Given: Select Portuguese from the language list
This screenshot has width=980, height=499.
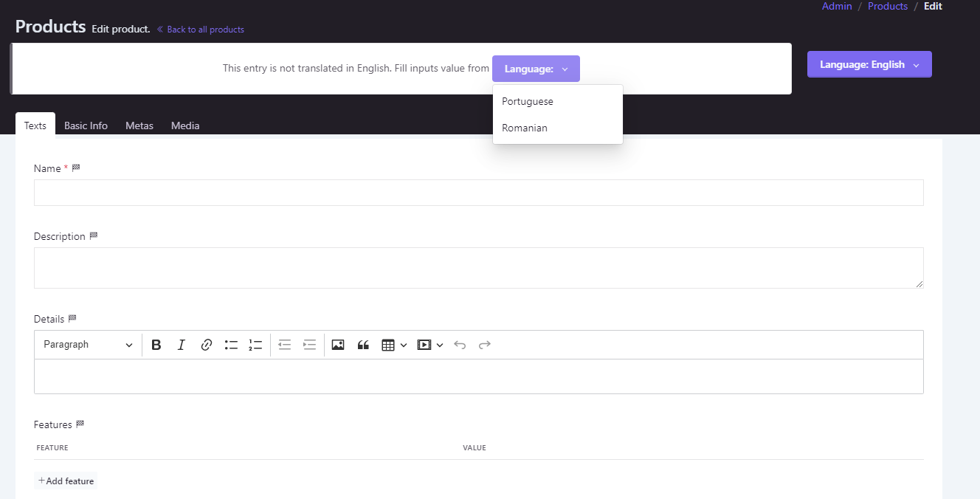Looking at the screenshot, I should 527,101.
